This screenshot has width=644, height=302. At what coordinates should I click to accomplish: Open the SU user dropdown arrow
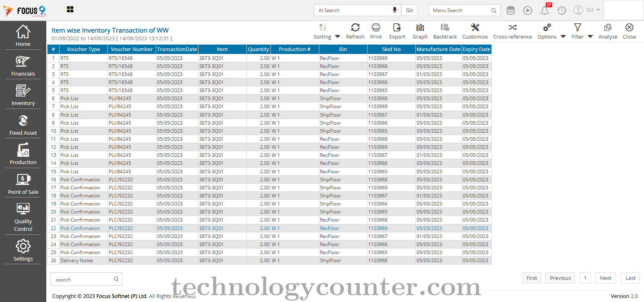tap(598, 10)
